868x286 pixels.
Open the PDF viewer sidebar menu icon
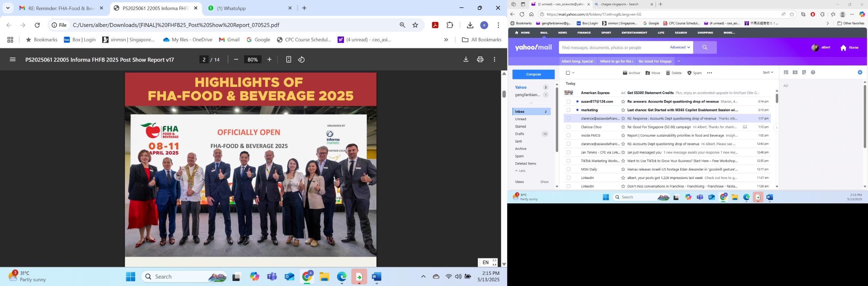click(12, 60)
